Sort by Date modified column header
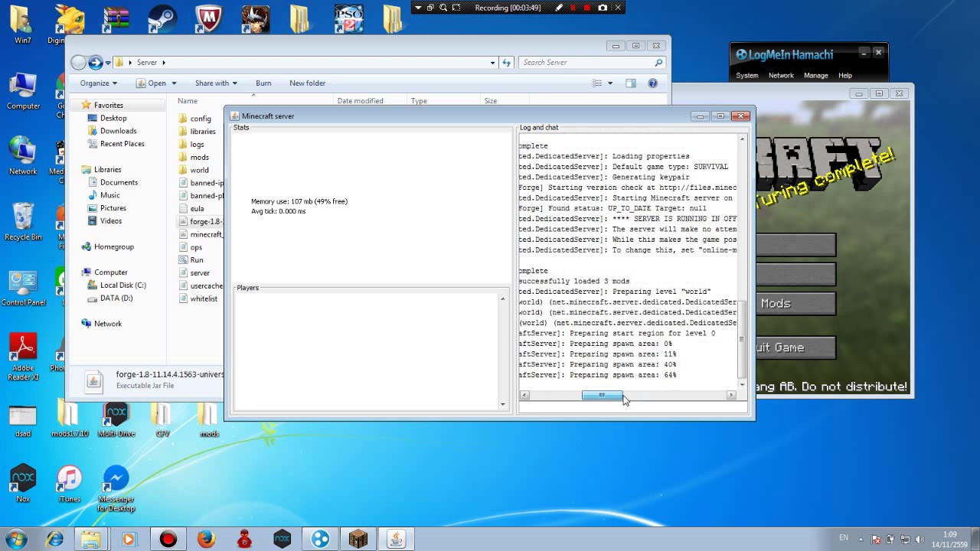Viewport: 980px width, 551px height. [x=360, y=101]
